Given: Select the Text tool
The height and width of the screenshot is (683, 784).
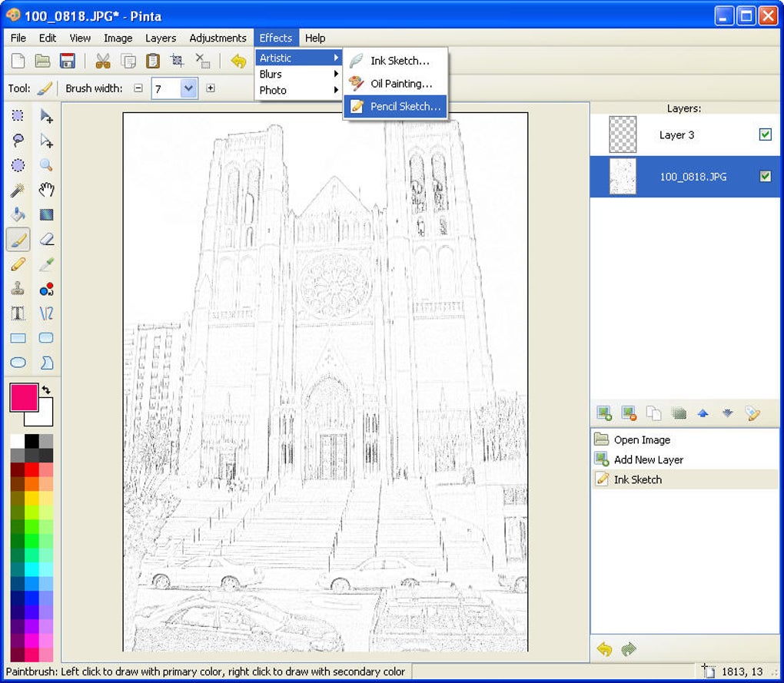Looking at the screenshot, I should pos(18,313).
